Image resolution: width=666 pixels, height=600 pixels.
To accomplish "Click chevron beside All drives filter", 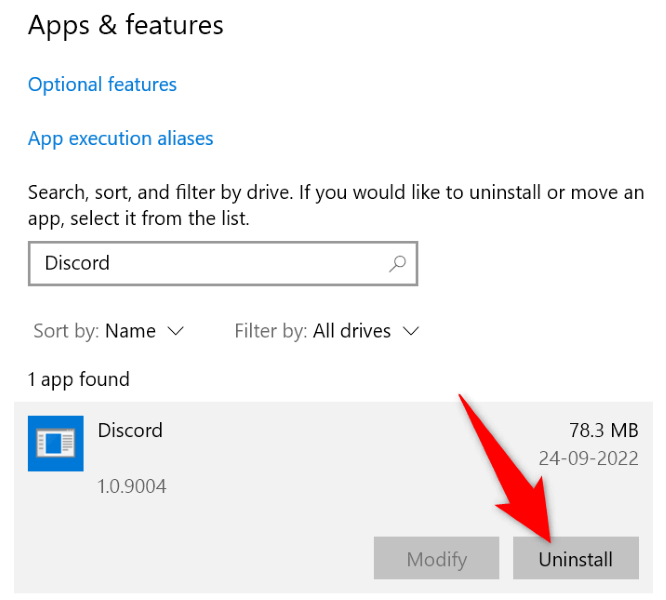I will pos(410,331).
